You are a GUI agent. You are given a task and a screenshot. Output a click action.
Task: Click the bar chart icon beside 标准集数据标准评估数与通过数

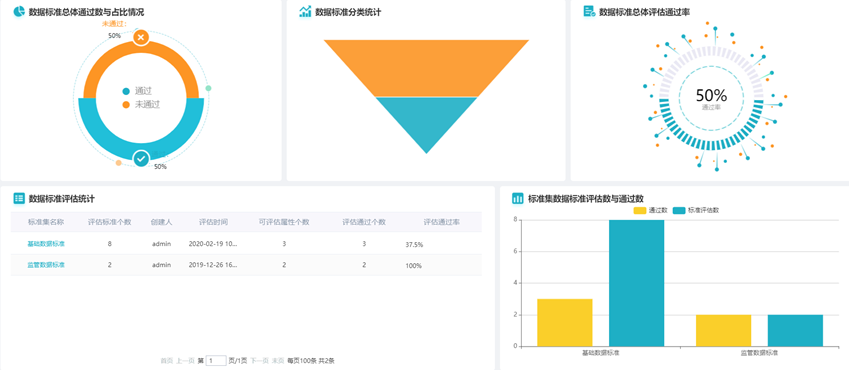click(x=518, y=198)
